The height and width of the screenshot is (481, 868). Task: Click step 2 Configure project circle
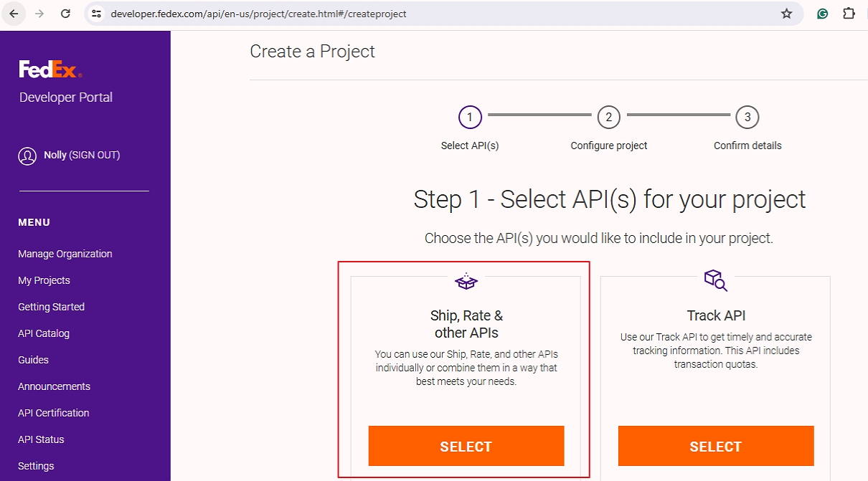tap(608, 117)
